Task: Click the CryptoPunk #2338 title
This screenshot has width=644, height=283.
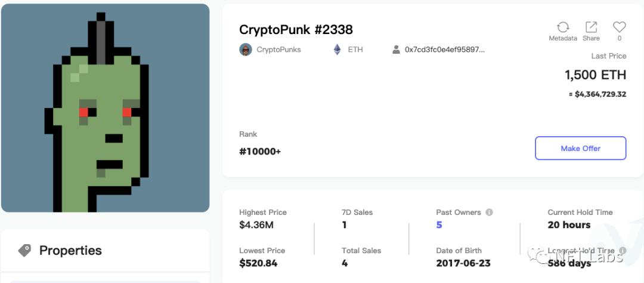Action: pos(296,29)
